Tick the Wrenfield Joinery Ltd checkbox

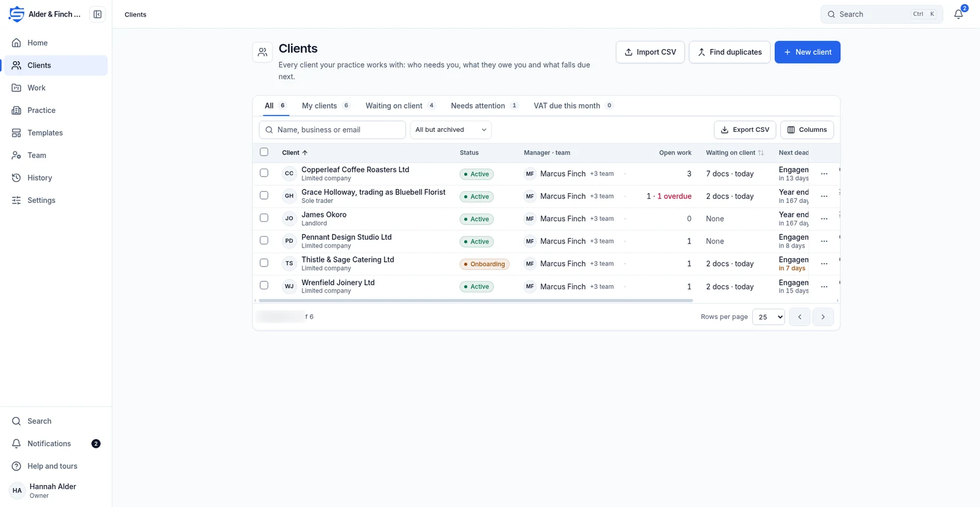264,285
